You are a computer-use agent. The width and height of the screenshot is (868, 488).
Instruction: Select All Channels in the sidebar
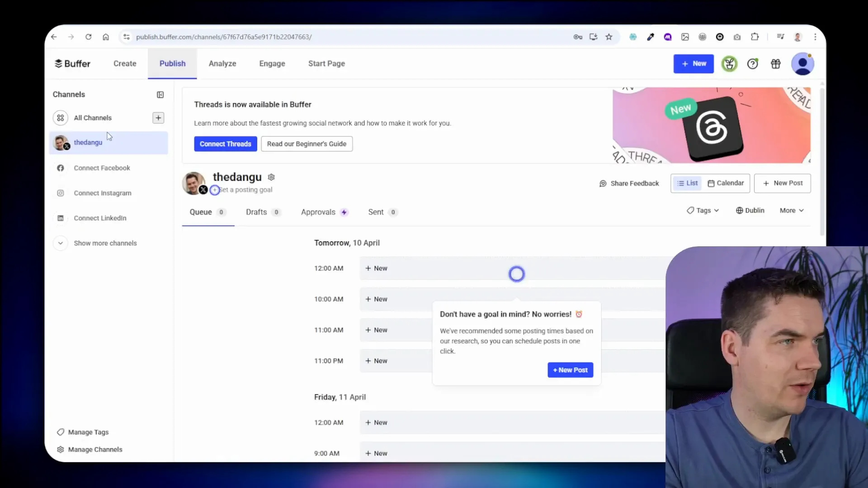tap(93, 118)
